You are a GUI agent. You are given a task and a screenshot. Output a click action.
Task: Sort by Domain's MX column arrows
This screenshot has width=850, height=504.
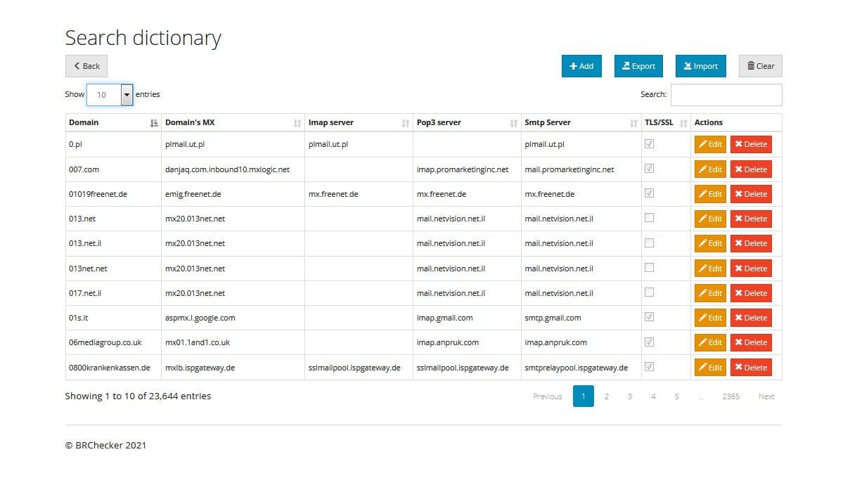[x=297, y=123]
